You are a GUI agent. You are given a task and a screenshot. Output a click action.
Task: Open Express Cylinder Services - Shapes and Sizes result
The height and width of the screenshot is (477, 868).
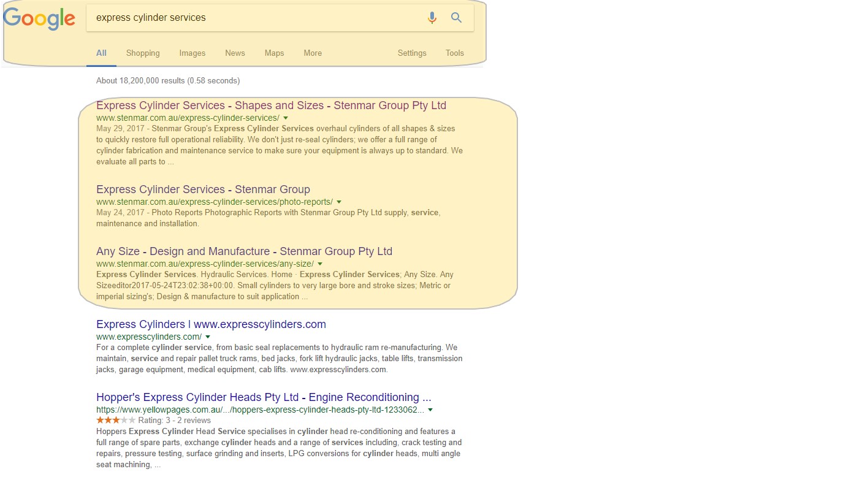tap(271, 105)
